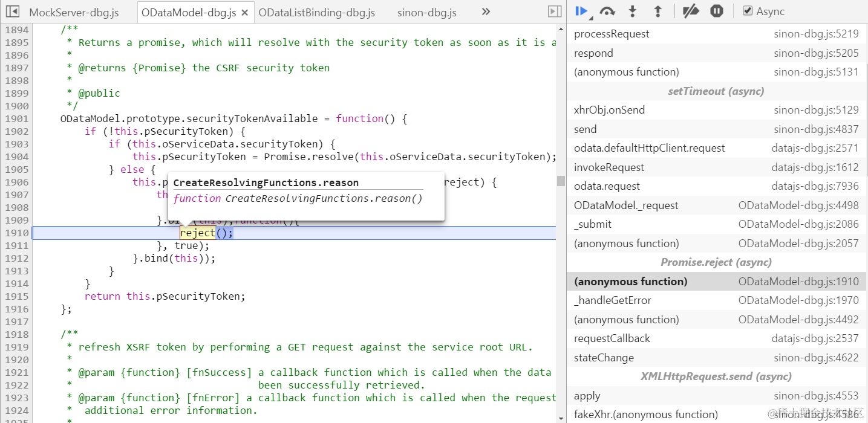Select respond call stack frame
Screen dimensions: 868x423
tap(717, 53)
